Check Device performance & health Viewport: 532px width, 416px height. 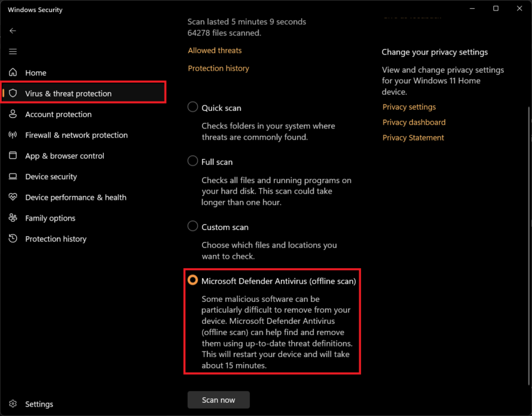pos(74,197)
